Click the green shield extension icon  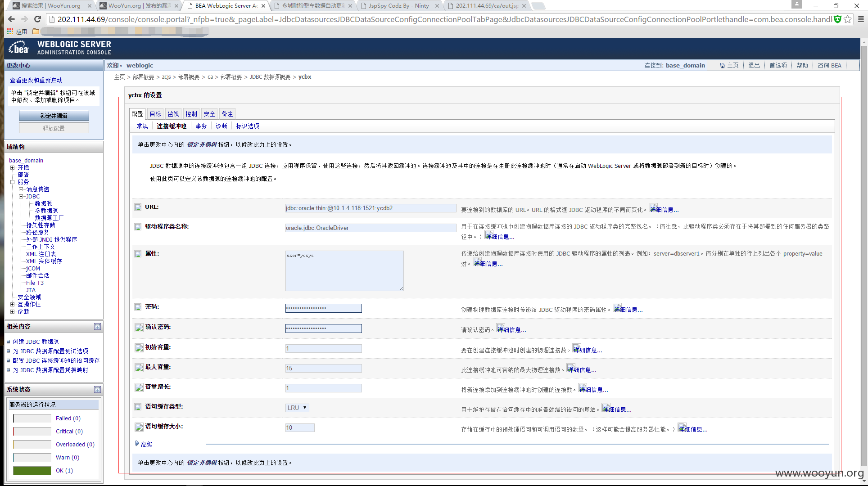pos(837,19)
